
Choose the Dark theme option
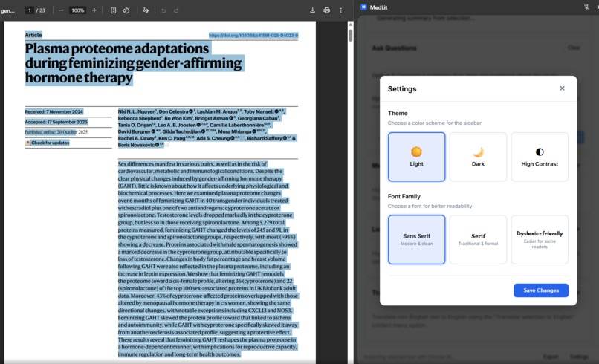[x=478, y=157]
